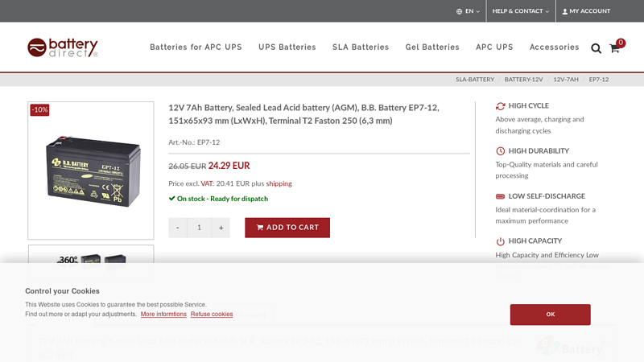Click the High Cycle refresh icon
Viewport: 644px width, 362px height.
(500, 106)
